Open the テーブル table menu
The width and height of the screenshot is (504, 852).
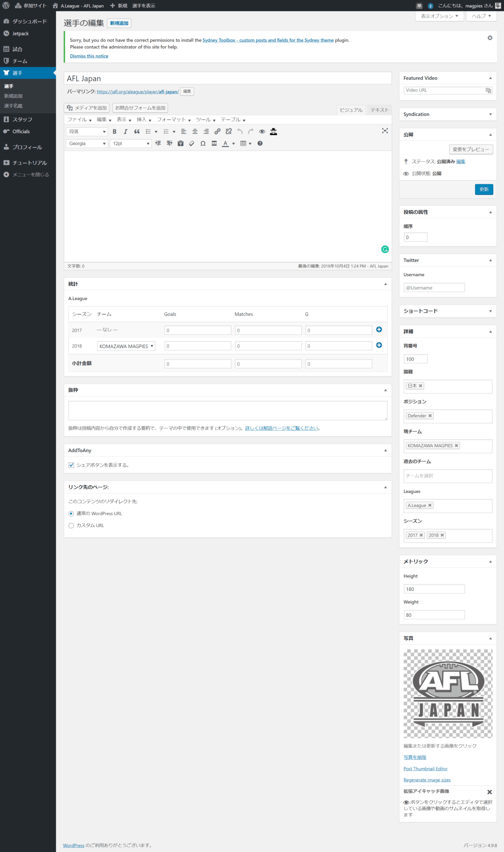[233, 120]
